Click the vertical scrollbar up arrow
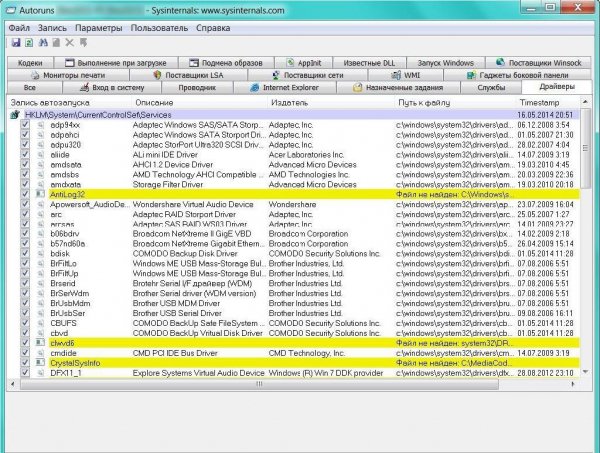The width and height of the screenshot is (600, 453). click(x=585, y=102)
